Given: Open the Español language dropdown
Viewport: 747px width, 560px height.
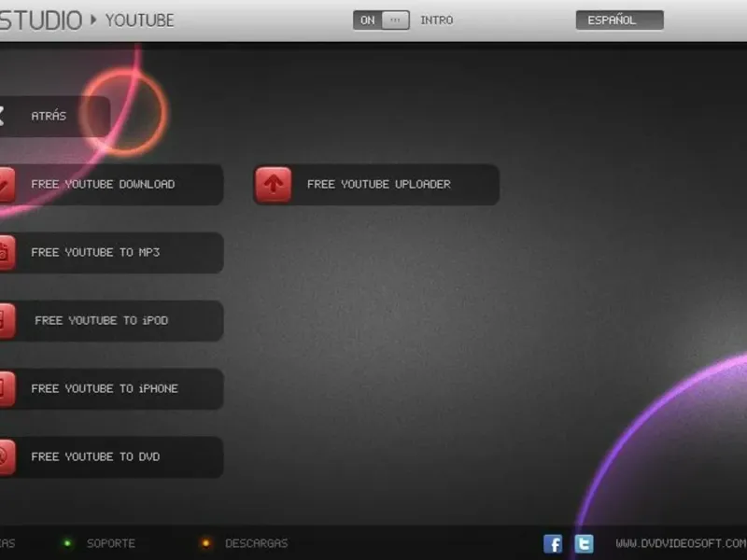Looking at the screenshot, I should pos(619,20).
